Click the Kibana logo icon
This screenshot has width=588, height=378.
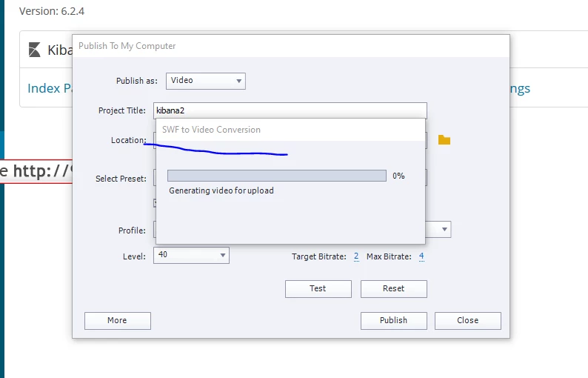(35, 50)
